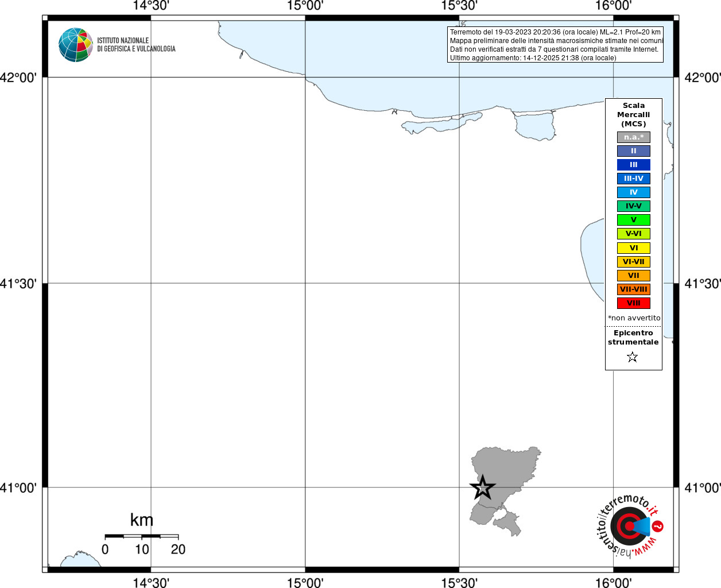The height and width of the screenshot is (588, 721).
Task: Select the red VIII legend swatch
Action: [x=634, y=303]
